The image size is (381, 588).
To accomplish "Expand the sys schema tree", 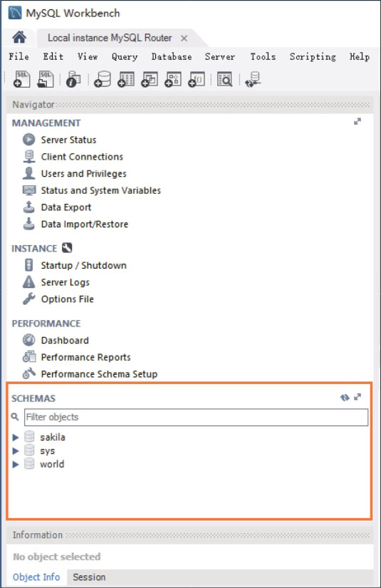I will tap(16, 450).
